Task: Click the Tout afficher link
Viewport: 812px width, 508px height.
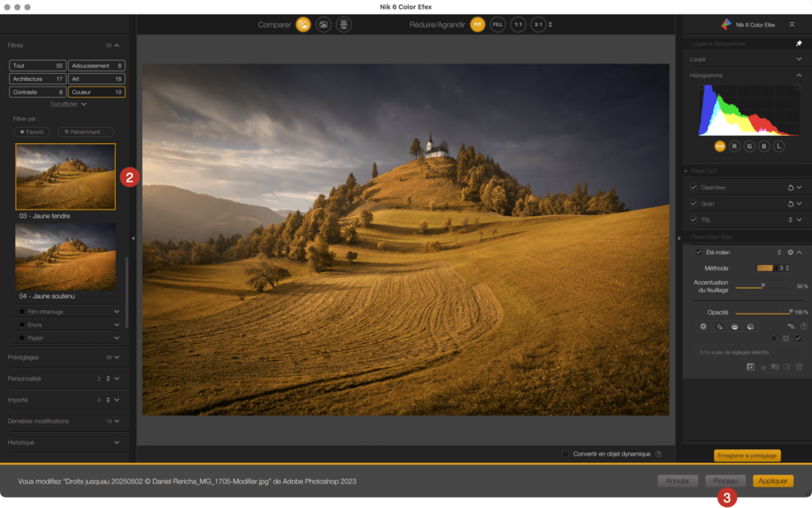Action: coord(63,104)
